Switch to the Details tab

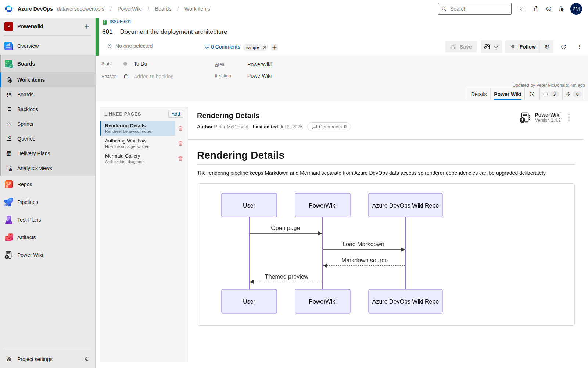pyautogui.click(x=479, y=94)
